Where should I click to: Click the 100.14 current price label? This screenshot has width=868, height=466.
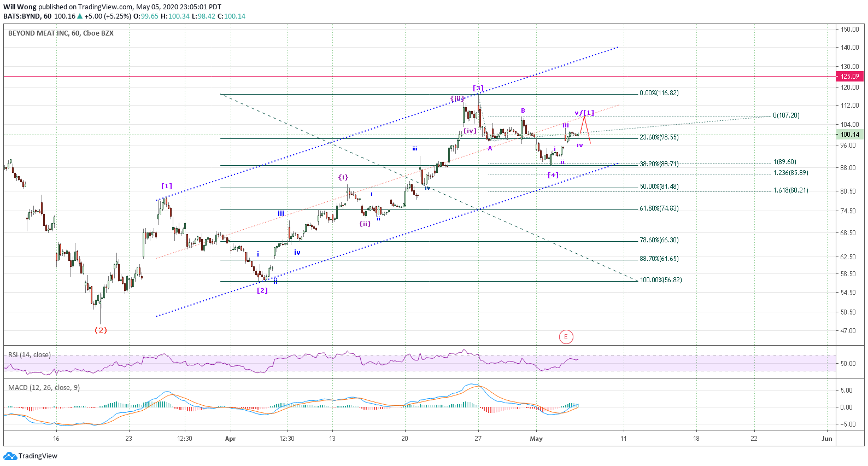850,135
